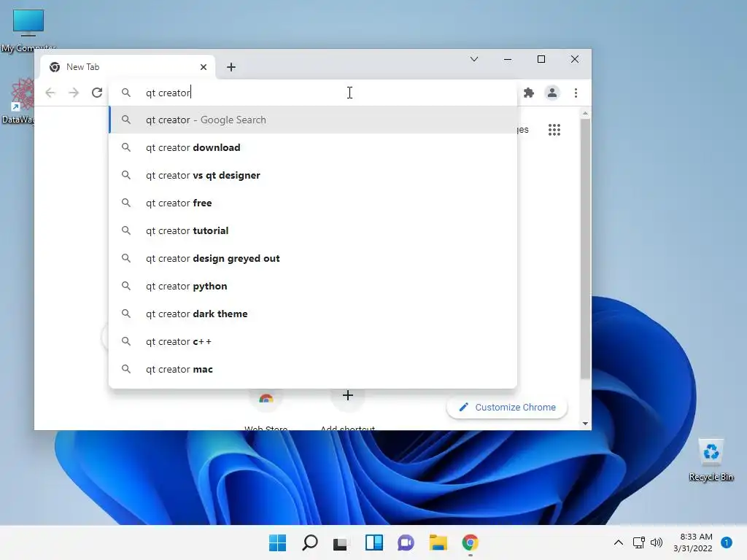The height and width of the screenshot is (560, 747).
Task: Click the page scrollbar up arrow
Action: [585, 113]
